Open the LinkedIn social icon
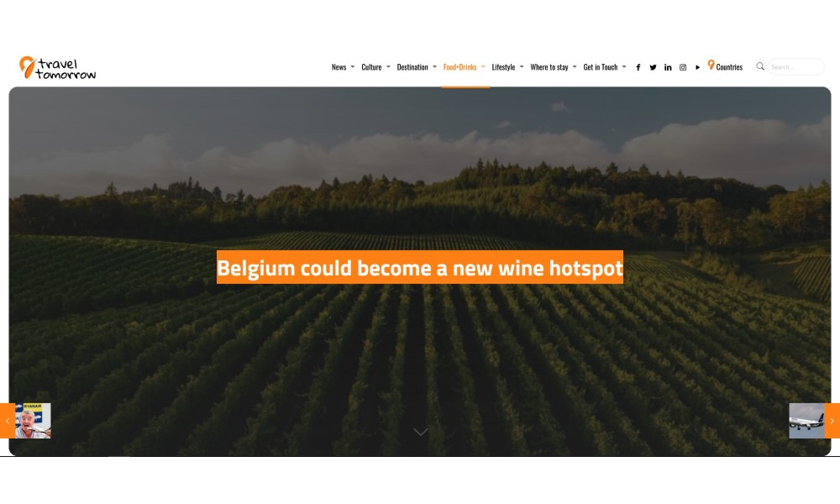The width and height of the screenshot is (840, 504). (668, 67)
